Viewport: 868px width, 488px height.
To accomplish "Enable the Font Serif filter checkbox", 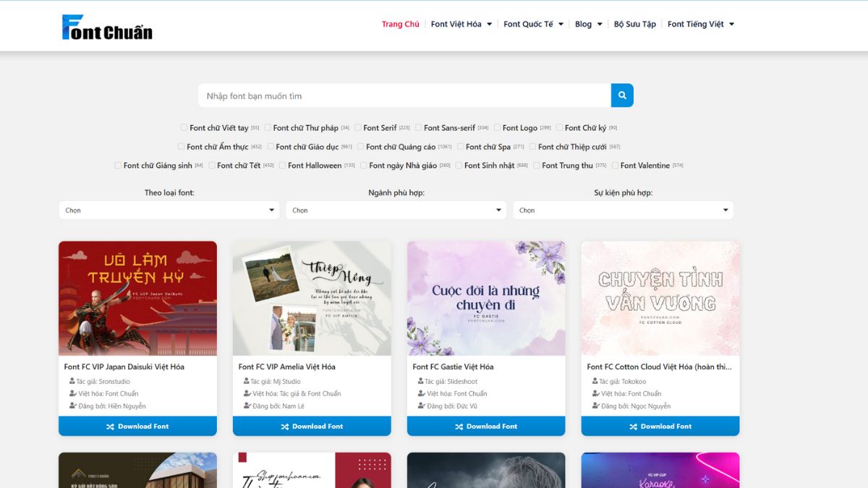I will [x=357, y=127].
